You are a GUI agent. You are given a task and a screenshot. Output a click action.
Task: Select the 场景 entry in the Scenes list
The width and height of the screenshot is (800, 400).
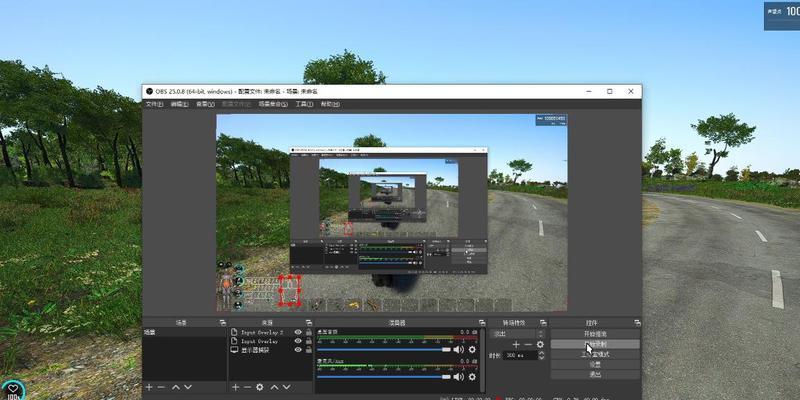coord(184,332)
